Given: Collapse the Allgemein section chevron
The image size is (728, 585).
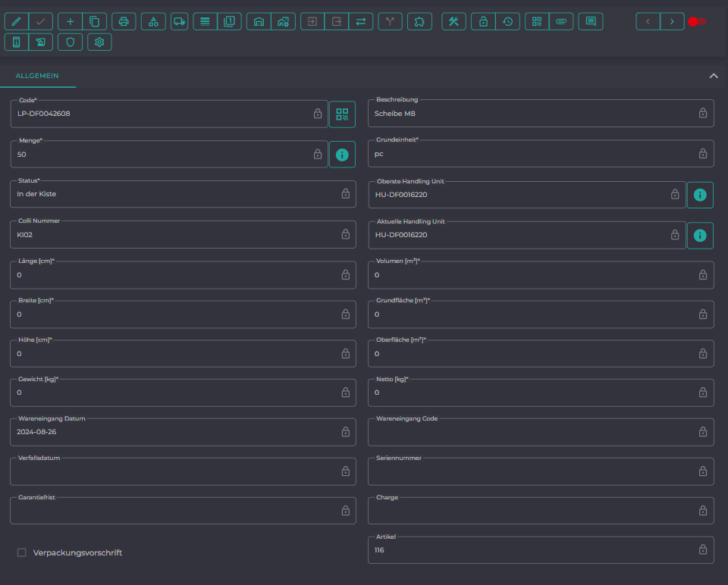Looking at the screenshot, I should (x=714, y=76).
